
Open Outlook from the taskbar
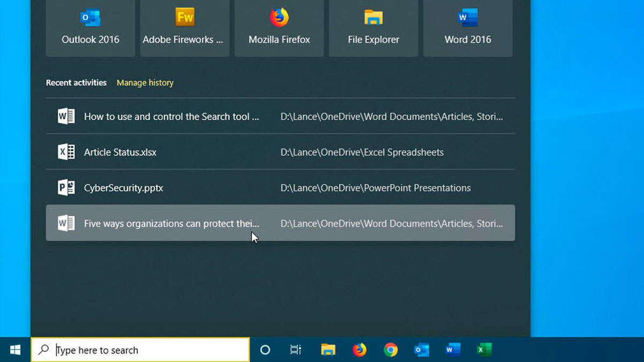tap(422, 350)
